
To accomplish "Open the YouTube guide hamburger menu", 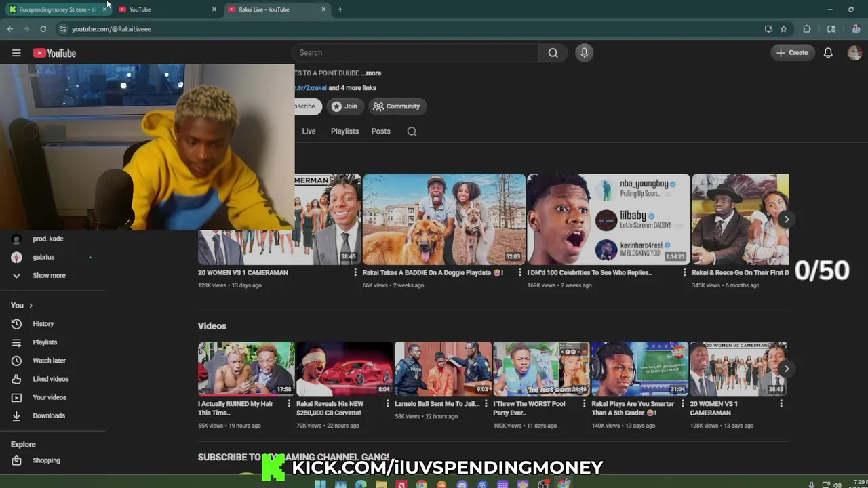I will (16, 53).
